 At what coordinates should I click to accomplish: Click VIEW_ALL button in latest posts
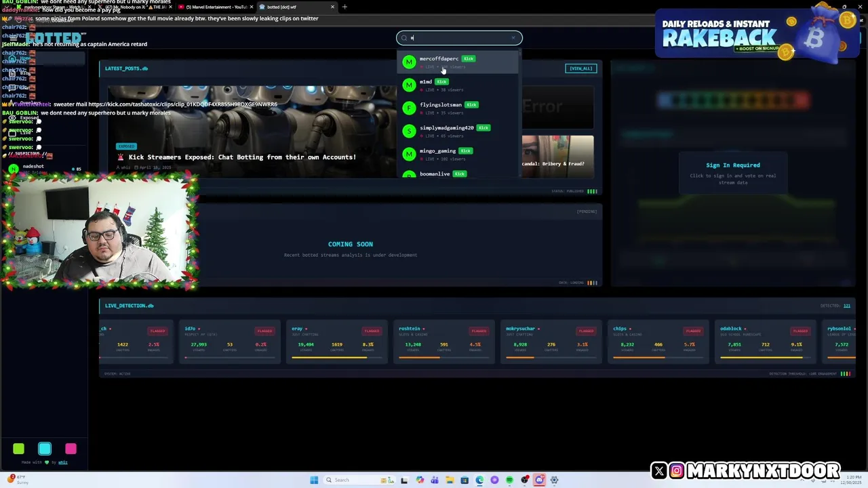(x=581, y=68)
